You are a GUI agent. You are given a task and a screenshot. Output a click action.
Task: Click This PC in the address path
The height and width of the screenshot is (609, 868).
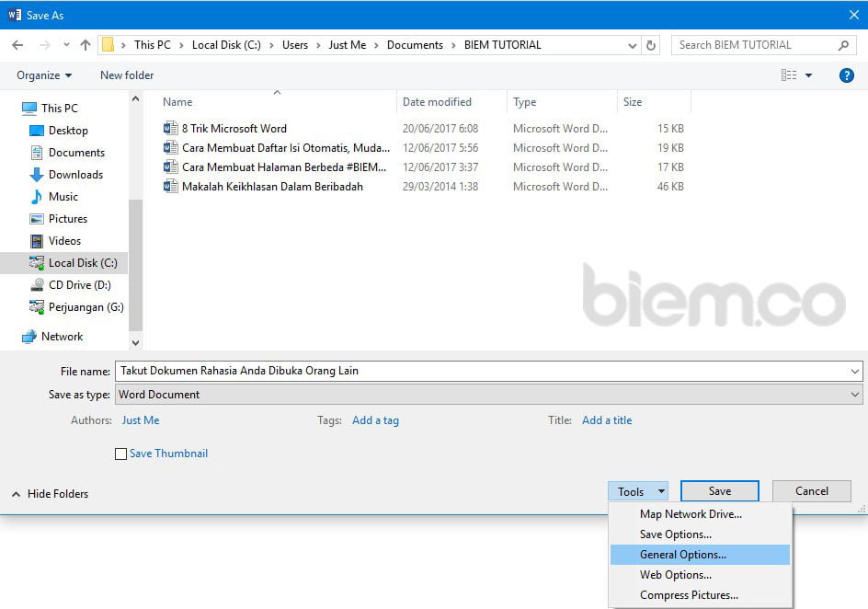tap(153, 45)
